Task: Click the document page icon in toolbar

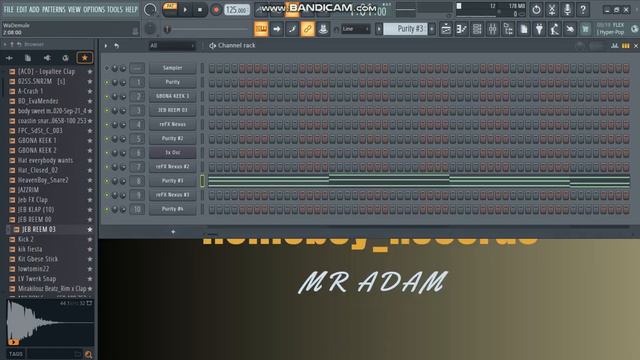Action: click(x=524, y=29)
